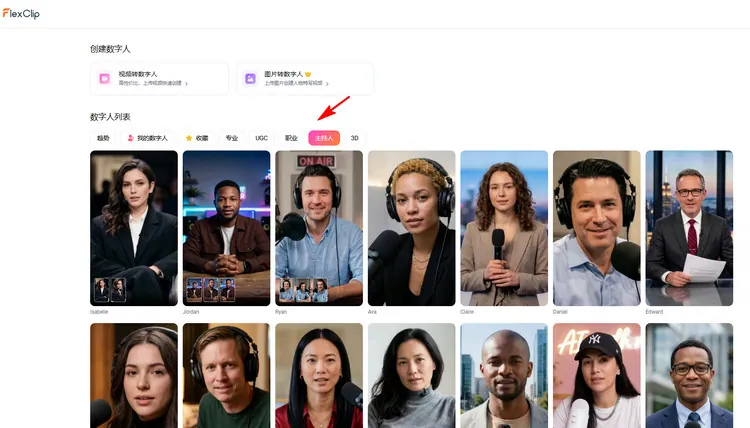Choose Isabelle's rightmost small pose thumbnail
Screen dimensions: 750x428
pyautogui.click(x=118, y=290)
